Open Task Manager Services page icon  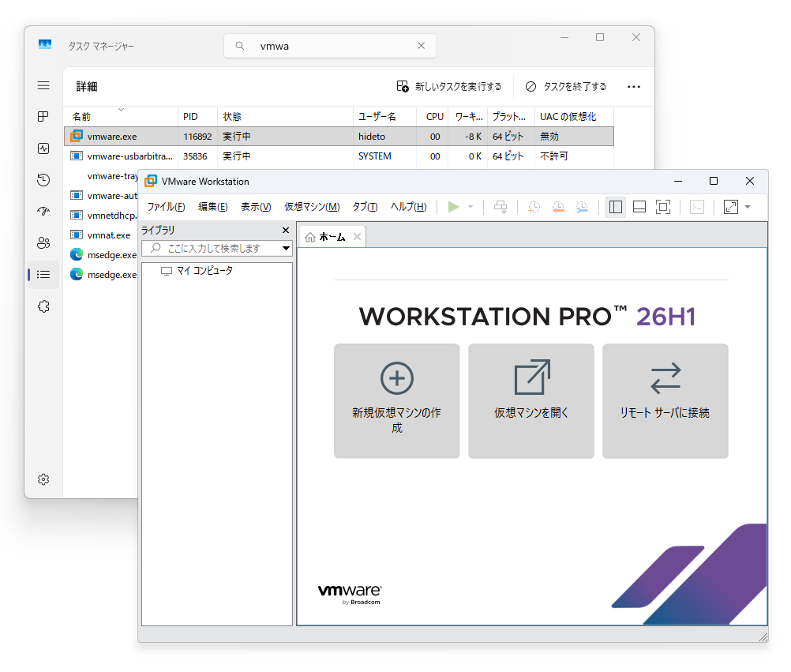[43, 306]
